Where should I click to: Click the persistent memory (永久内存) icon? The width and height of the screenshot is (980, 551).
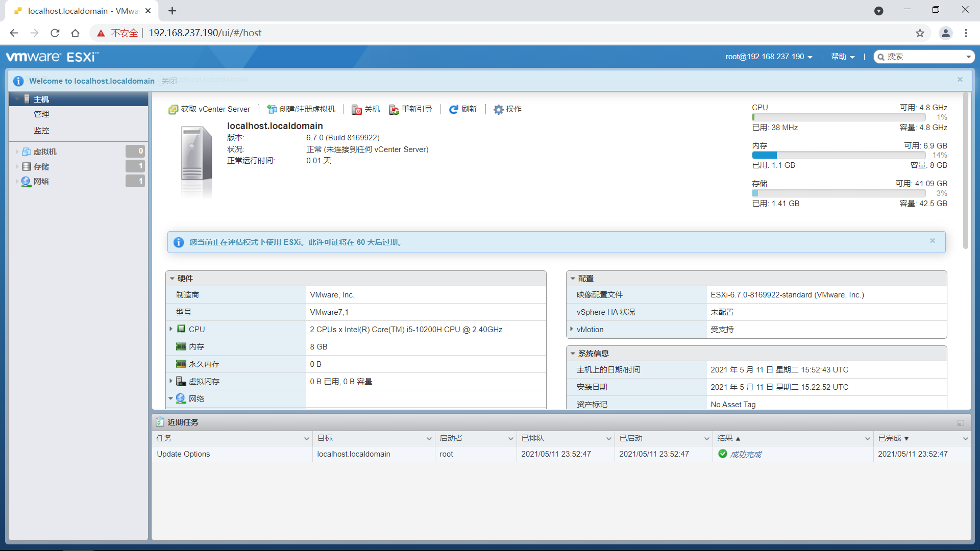coord(181,364)
